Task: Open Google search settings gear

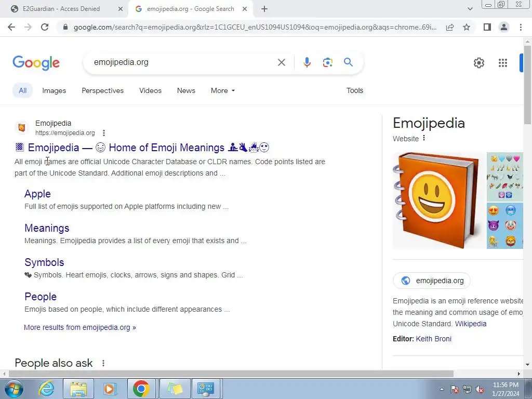Action: click(x=478, y=63)
